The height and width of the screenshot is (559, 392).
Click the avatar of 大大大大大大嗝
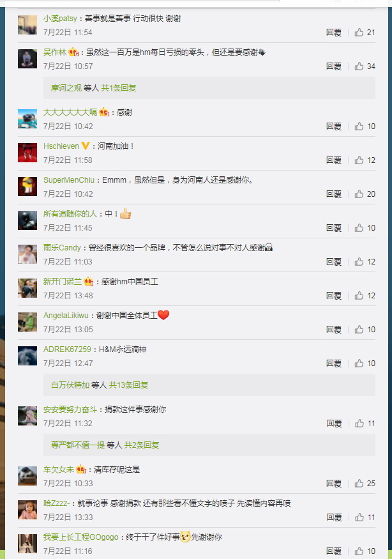[27, 119]
